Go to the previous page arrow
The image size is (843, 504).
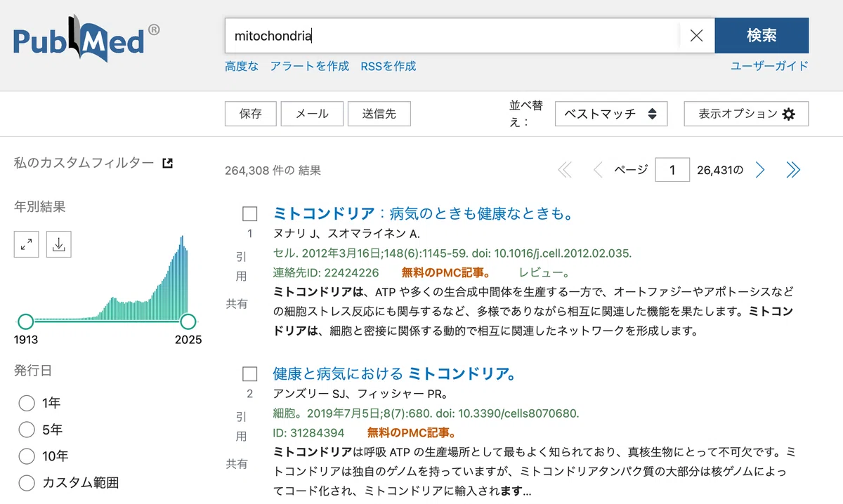(598, 170)
